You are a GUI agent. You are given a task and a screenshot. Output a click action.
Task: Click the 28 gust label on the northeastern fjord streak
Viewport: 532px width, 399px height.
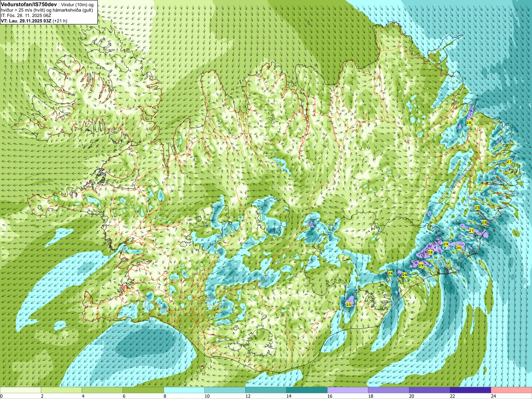click(468, 123)
